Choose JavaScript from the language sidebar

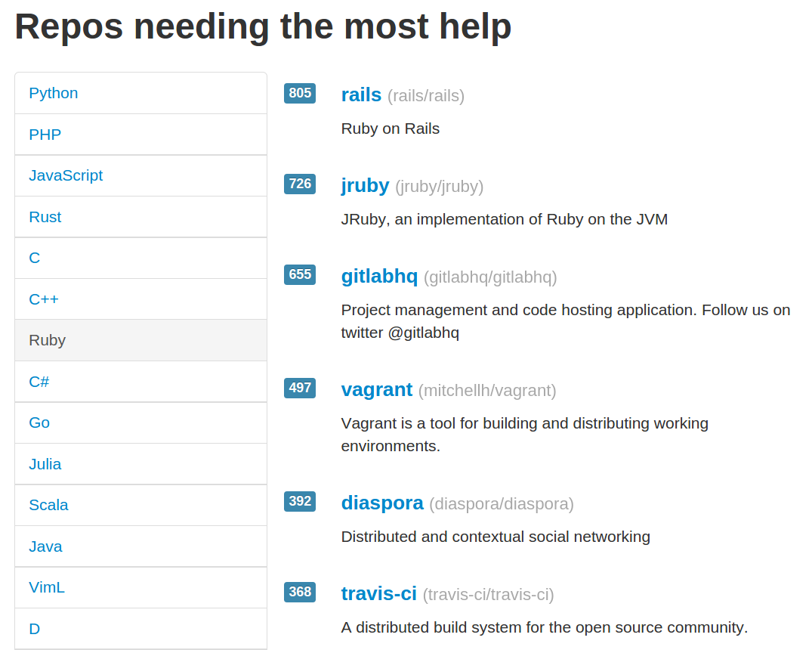tap(140, 175)
